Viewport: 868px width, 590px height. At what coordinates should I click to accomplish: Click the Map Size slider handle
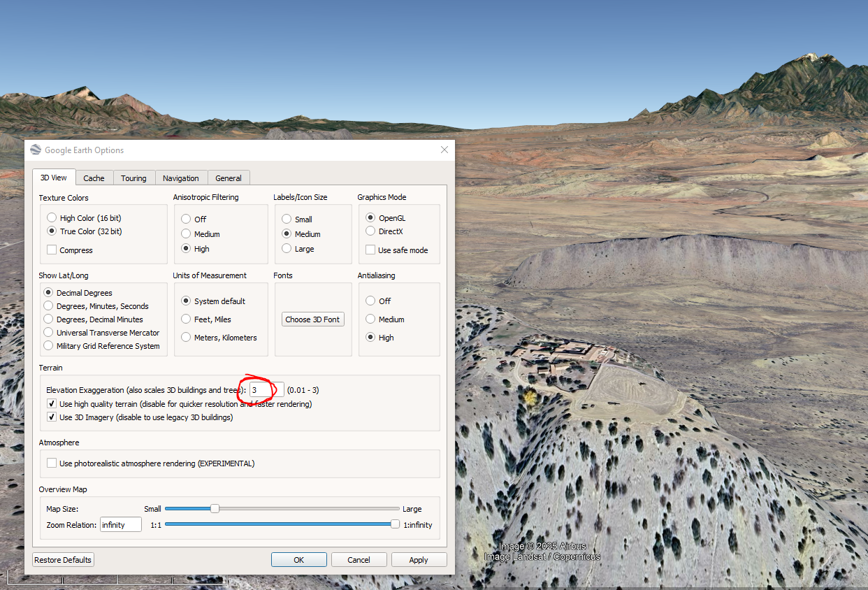pos(215,508)
